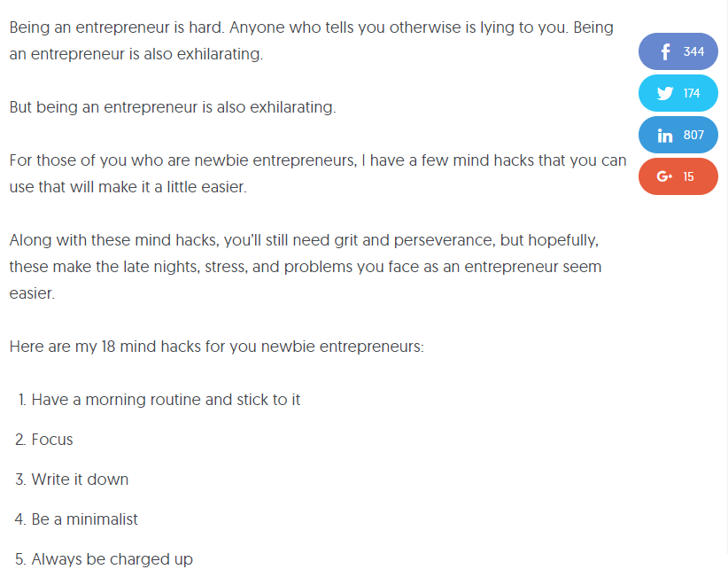This screenshot has width=728, height=585.
Task: Click the paragraph starting "Being an entrepreneur is hard"
Action: coord(312,41)
